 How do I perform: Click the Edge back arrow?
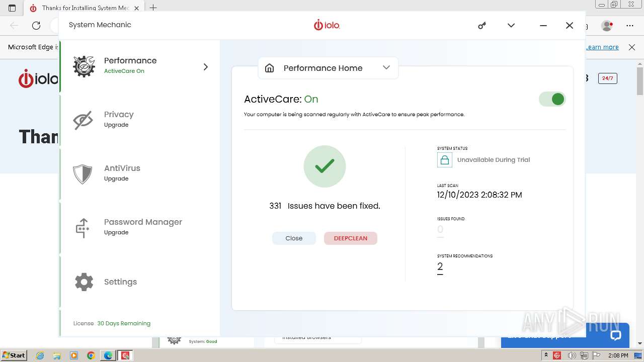pyautogui.click(x=14, y=25)
